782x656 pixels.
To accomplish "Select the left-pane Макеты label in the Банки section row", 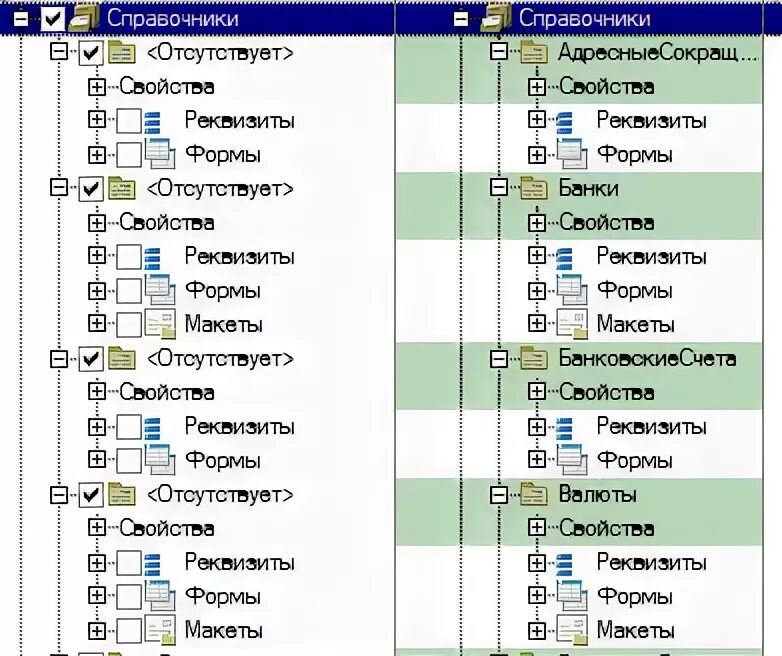I will click(x=224, y=325).
